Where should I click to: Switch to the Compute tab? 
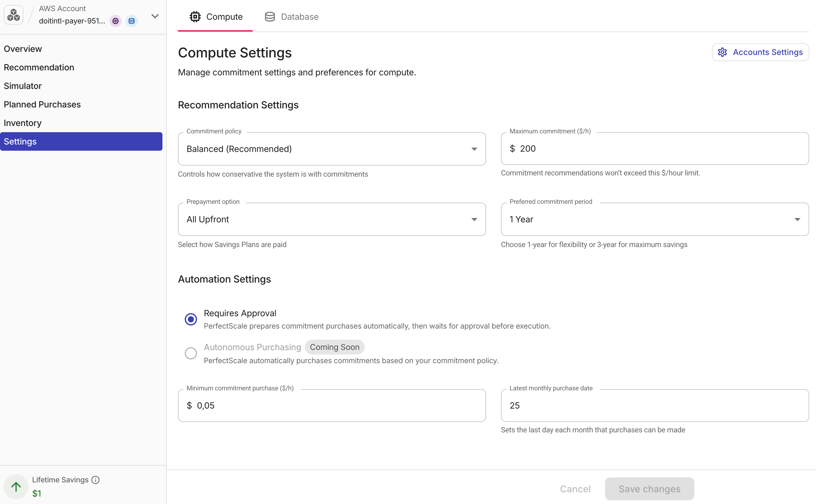215,17
